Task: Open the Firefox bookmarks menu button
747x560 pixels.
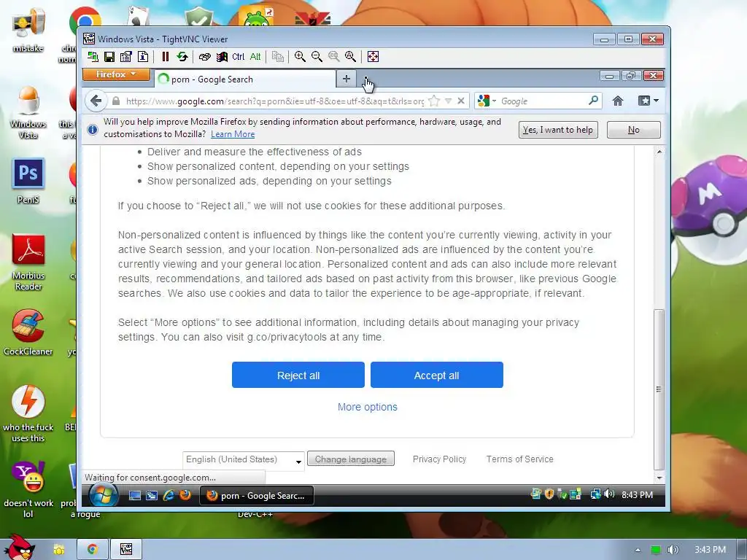Action: (x=648, y=101)
